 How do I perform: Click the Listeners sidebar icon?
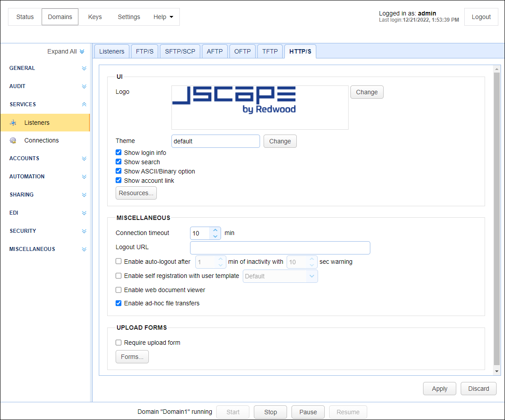[x=13, y=123]
